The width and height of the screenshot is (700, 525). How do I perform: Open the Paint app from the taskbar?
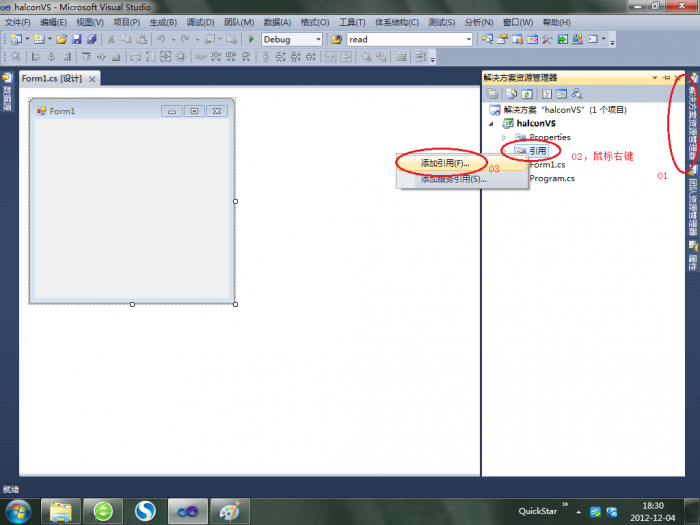click(229, 512)
